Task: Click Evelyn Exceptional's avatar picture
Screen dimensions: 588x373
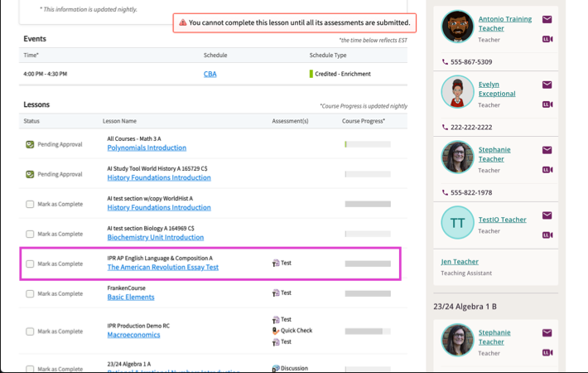Action: click(457, 92)
